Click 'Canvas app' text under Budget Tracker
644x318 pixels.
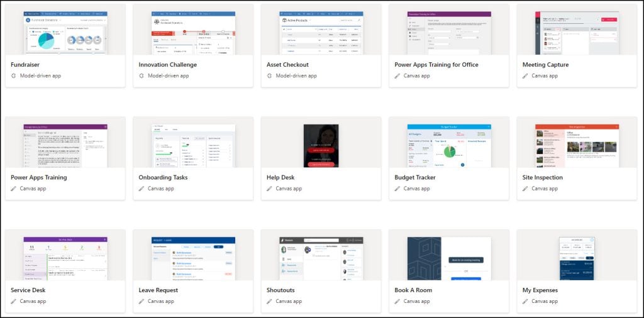pos(416,189)
